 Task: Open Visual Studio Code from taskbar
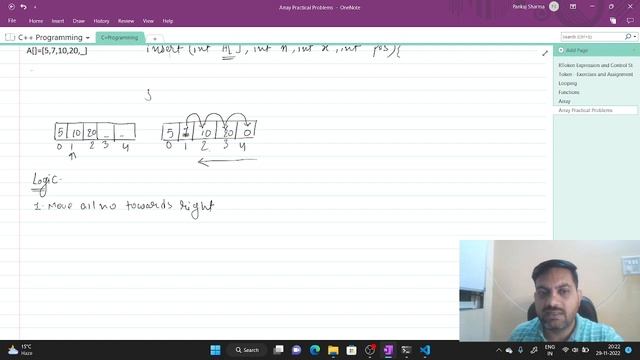pyautogui.click(x=425, y=350)
